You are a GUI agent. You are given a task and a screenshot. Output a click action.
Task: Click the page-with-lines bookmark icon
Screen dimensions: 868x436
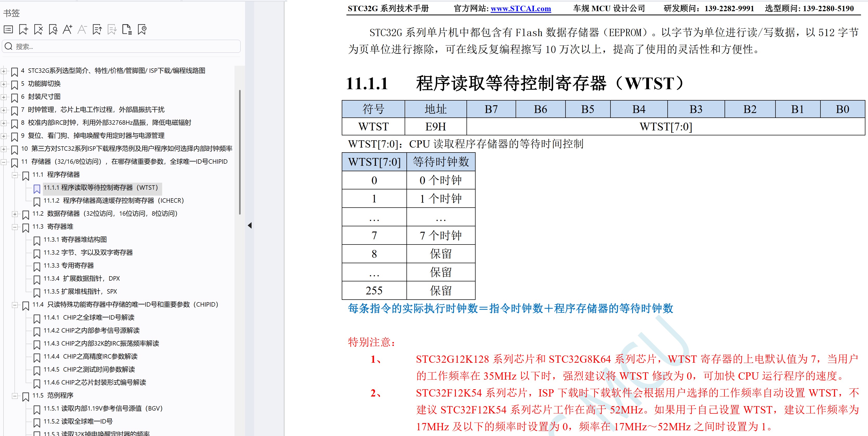(x=127, y=30)
